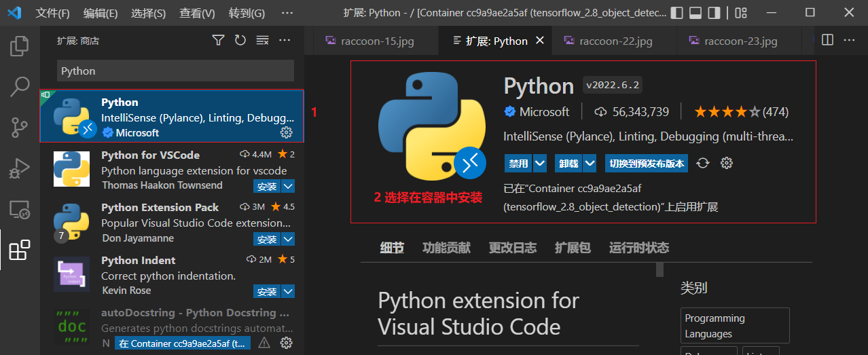Refresh the extensions marketplace list
The height and width of the screenshot is (355, 868).
point(240,41)
